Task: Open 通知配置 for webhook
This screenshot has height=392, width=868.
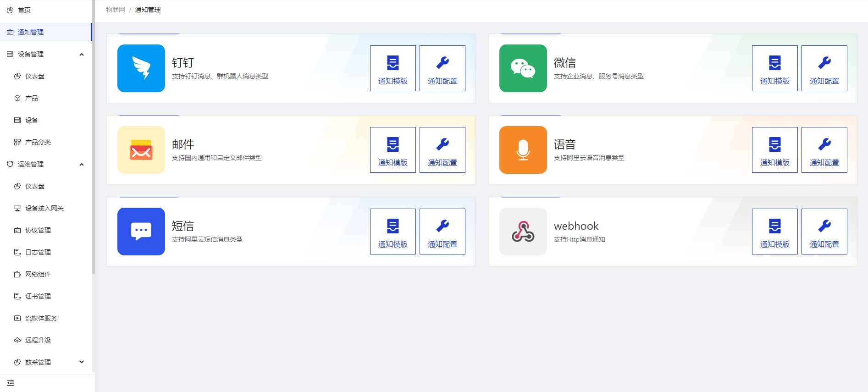Action: 824,232
